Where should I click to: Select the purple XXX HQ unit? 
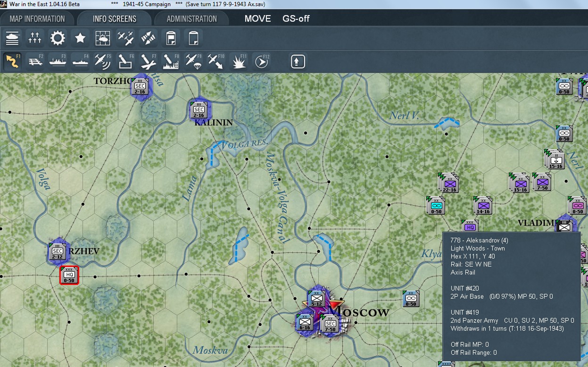[x=470, y=226]
